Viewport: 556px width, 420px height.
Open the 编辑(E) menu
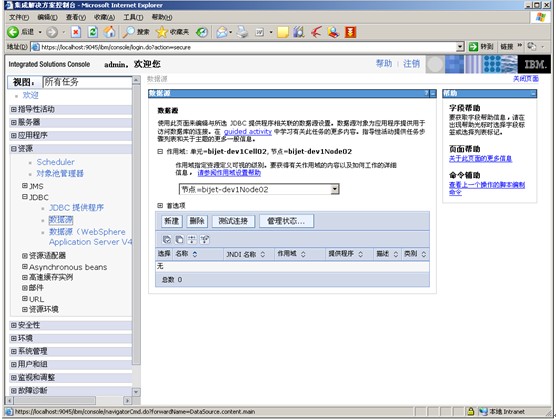tap(47, 17)
